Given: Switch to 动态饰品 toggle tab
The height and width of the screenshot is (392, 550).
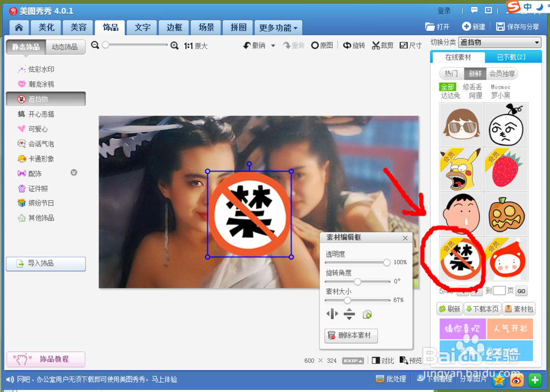Looking at the screenshot, I should (x=65, y=47).
